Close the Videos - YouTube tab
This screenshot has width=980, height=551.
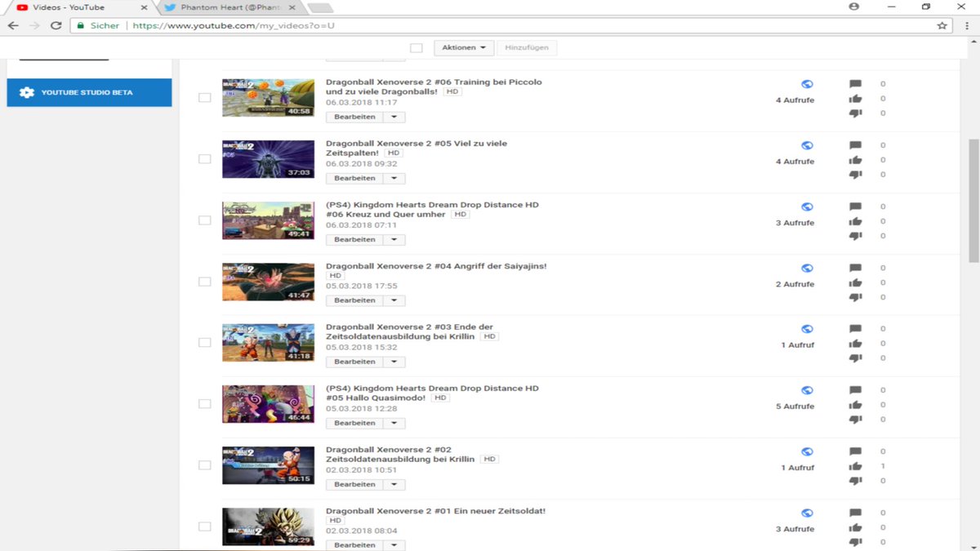(144, 7)
